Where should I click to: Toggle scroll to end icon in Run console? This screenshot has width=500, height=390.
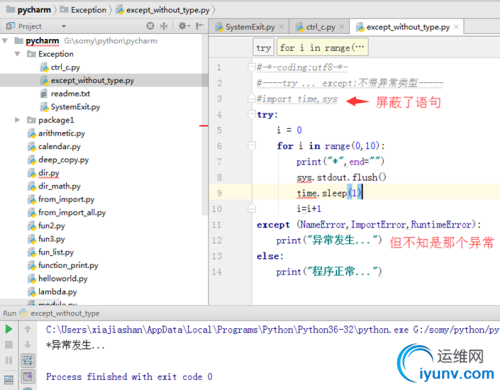pyautogui.click(x=28, y=376)
